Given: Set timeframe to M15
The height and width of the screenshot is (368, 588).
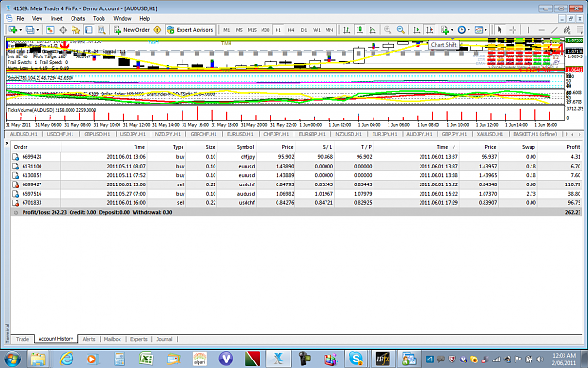Looking at the screenshot, I should pos(252,30).
